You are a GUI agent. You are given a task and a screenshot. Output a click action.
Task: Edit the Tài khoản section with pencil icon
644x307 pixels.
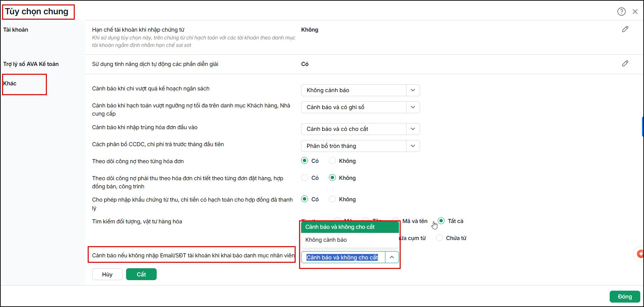pos(625,29)
